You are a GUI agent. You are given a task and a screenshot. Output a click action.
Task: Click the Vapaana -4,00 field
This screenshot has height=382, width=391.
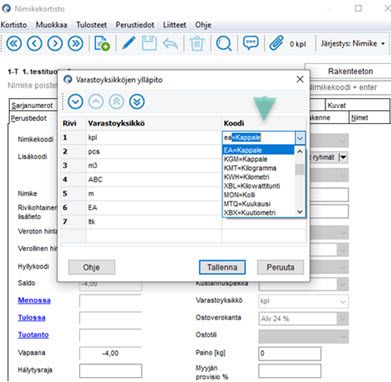[111, 353]
